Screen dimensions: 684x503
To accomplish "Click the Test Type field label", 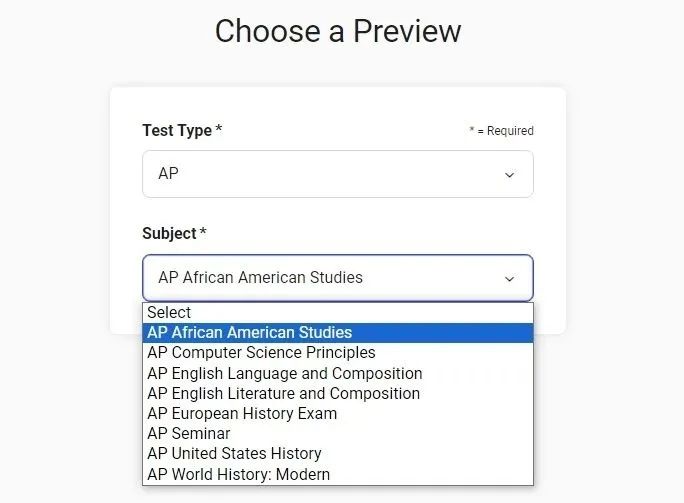I will [177, 131].
